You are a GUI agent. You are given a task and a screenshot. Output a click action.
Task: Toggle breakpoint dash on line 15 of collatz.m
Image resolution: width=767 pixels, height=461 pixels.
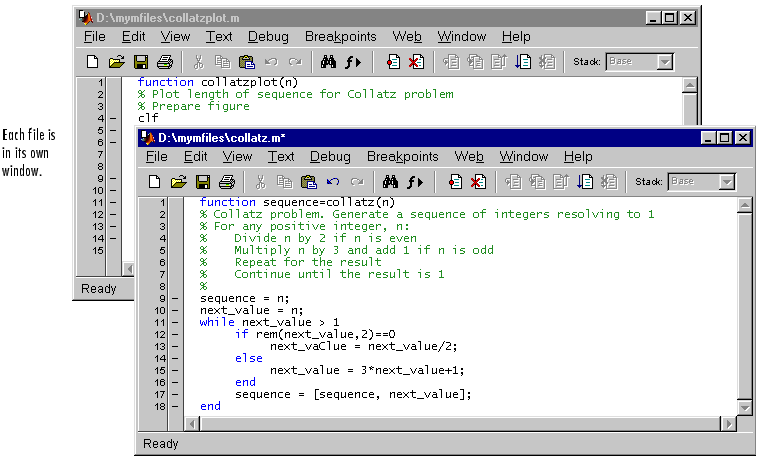tap(175, 369)
